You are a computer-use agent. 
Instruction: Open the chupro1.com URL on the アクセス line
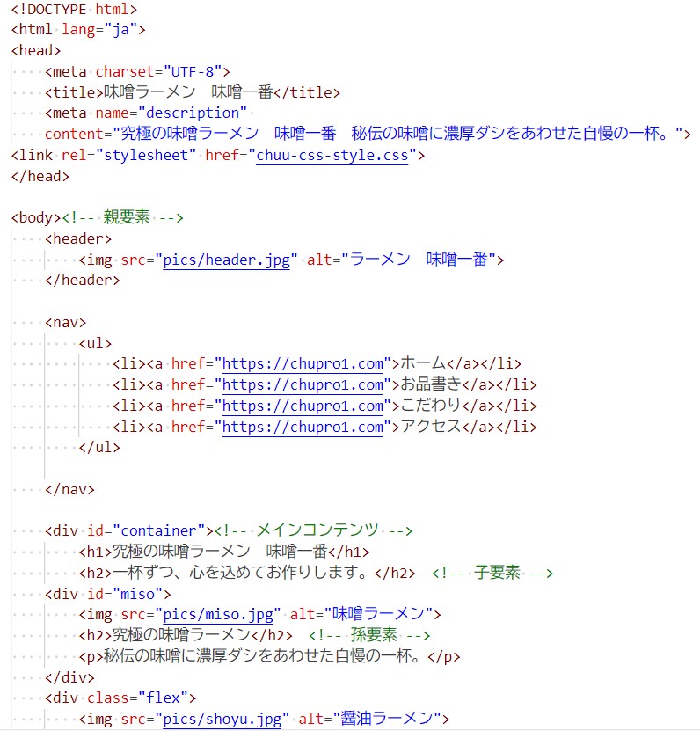click(303, 427)
